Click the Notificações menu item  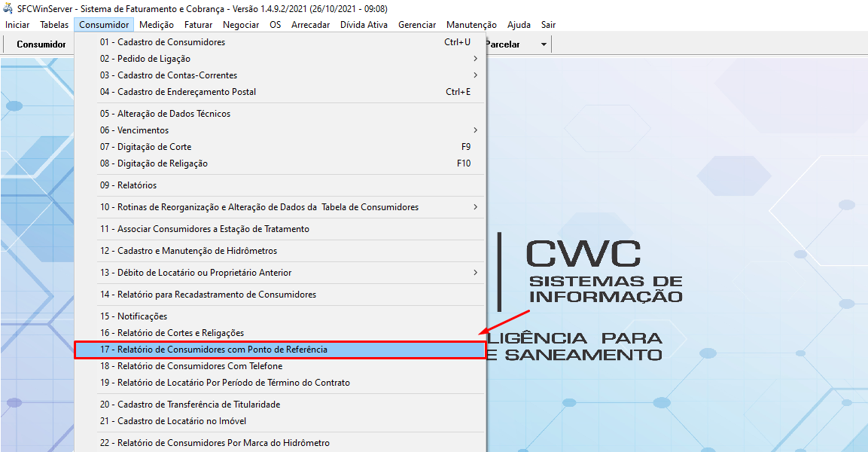(133, 316)
